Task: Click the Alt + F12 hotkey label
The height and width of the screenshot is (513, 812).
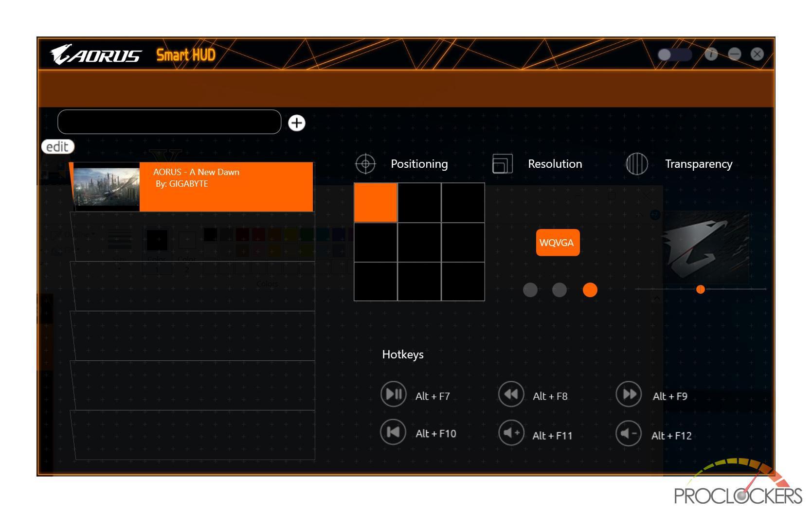Action: (671, 436)
